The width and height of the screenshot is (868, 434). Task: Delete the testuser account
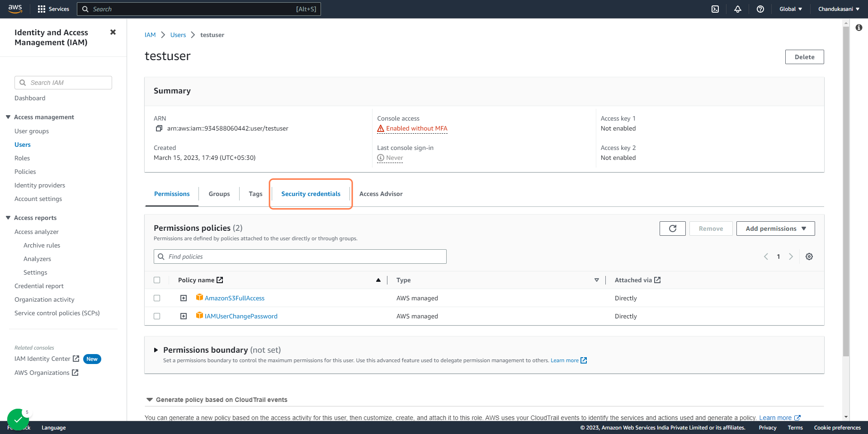pyautogui.click(x=804, y=57)
